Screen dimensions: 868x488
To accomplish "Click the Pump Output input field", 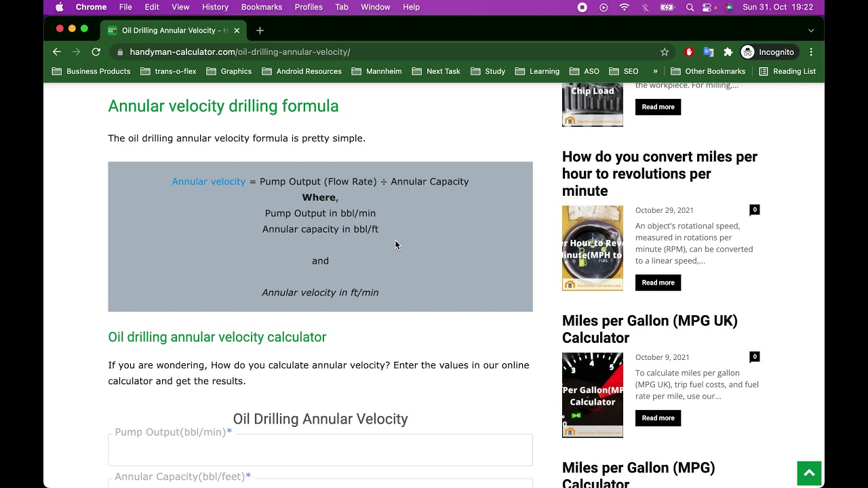I will tap(320, 450).
